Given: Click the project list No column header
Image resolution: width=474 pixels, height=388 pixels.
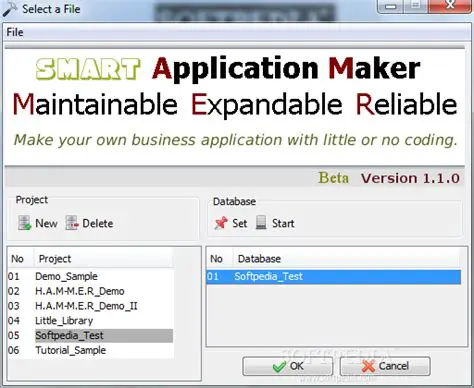Looking at the screenshot, I should coord(21,259).
